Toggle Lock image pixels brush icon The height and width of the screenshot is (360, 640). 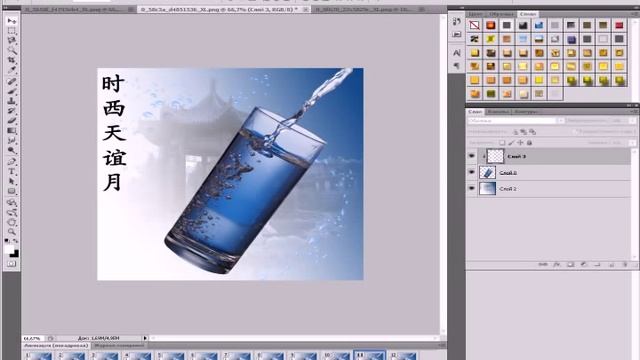[x=511, y=143]
